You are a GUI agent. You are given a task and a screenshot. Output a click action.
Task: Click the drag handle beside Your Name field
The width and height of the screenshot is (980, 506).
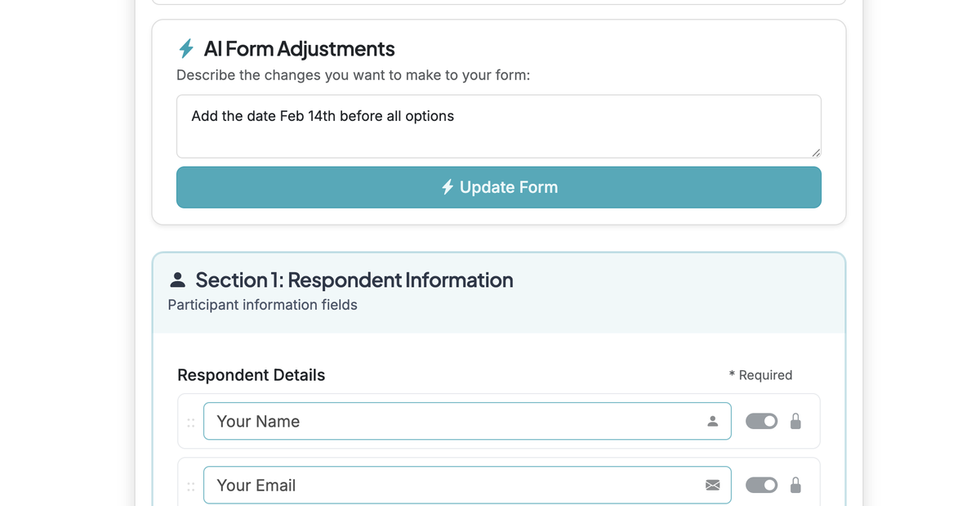pos(190,421)
